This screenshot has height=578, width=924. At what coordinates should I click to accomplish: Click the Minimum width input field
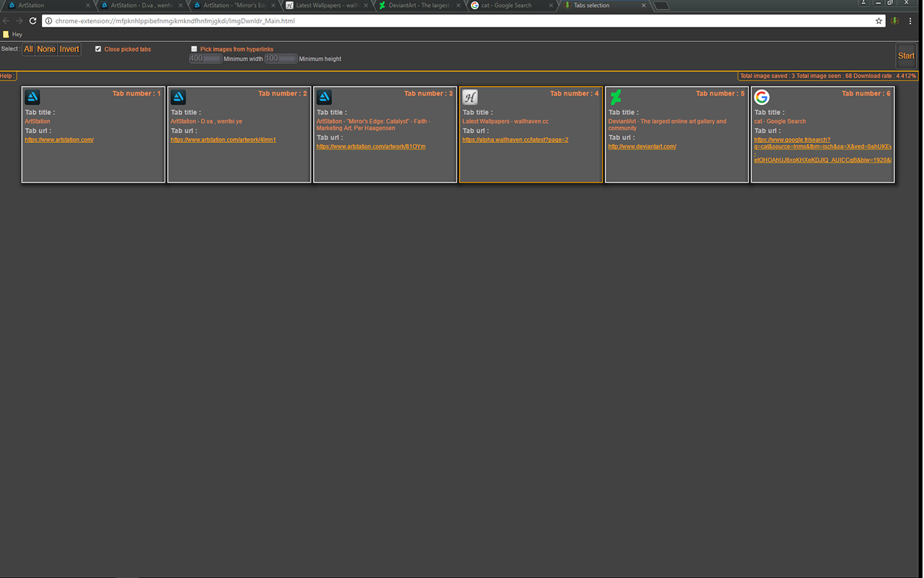205,59
